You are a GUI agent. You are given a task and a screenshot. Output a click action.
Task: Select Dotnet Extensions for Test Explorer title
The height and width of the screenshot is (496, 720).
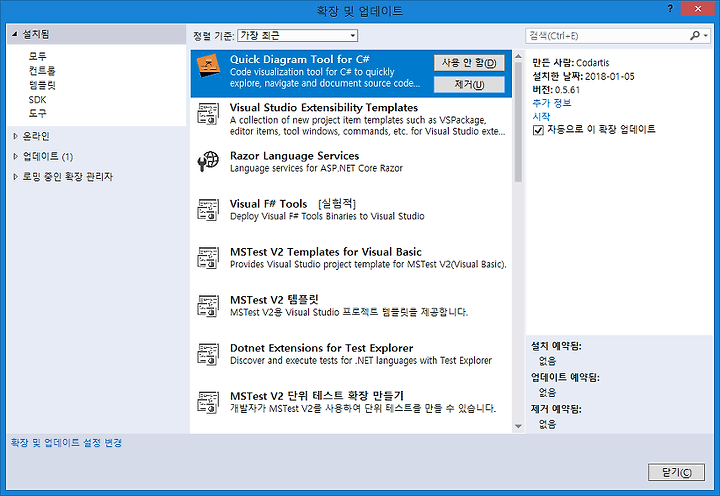321,348
